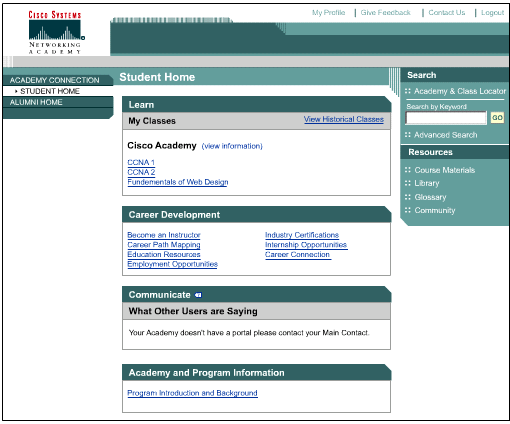Open Advanced Search
The image size is (510, 424).
(445, 135)
